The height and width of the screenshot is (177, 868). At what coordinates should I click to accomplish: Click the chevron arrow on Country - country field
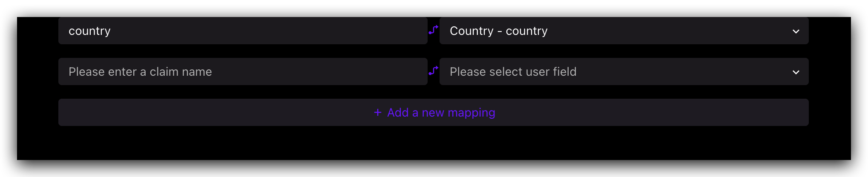[x=796, y=31]
